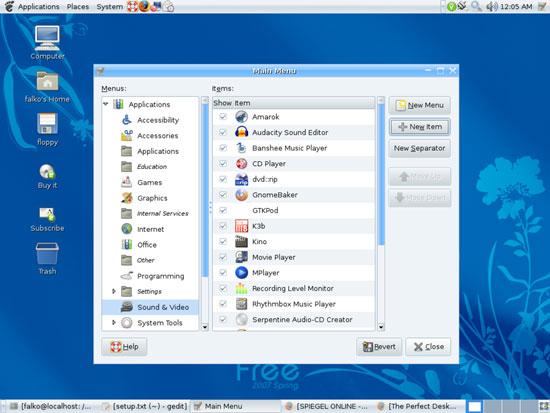Toggle the dvd::rip show checkbox

tap(223, 179)
